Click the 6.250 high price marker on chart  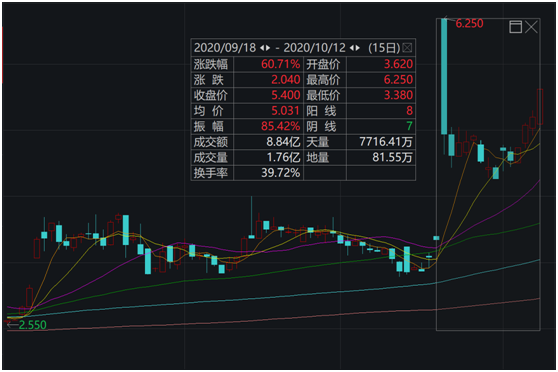click(x=469, y=23)
